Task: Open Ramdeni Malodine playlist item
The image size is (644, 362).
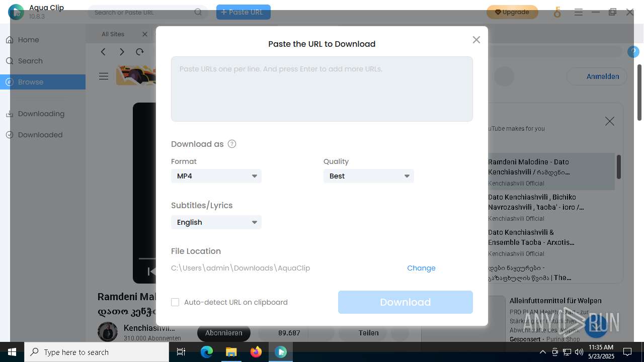Action: (551, 172)
